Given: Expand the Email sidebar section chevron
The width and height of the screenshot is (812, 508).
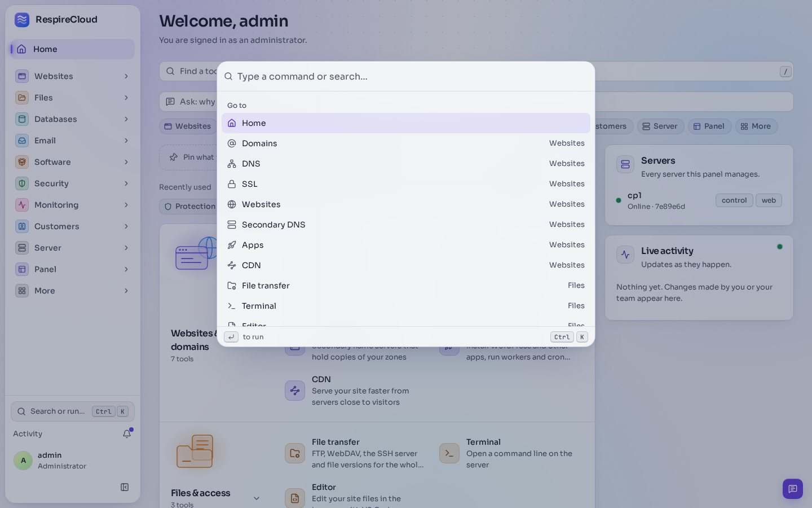Looking at the screenshot, I should click(x=126, y=141).
